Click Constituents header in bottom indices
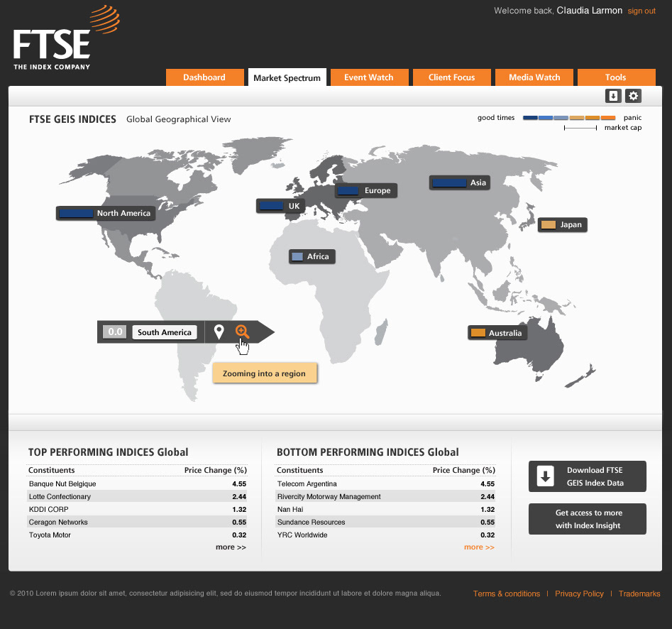The image size is (672, 629). [x=299, y=470]
